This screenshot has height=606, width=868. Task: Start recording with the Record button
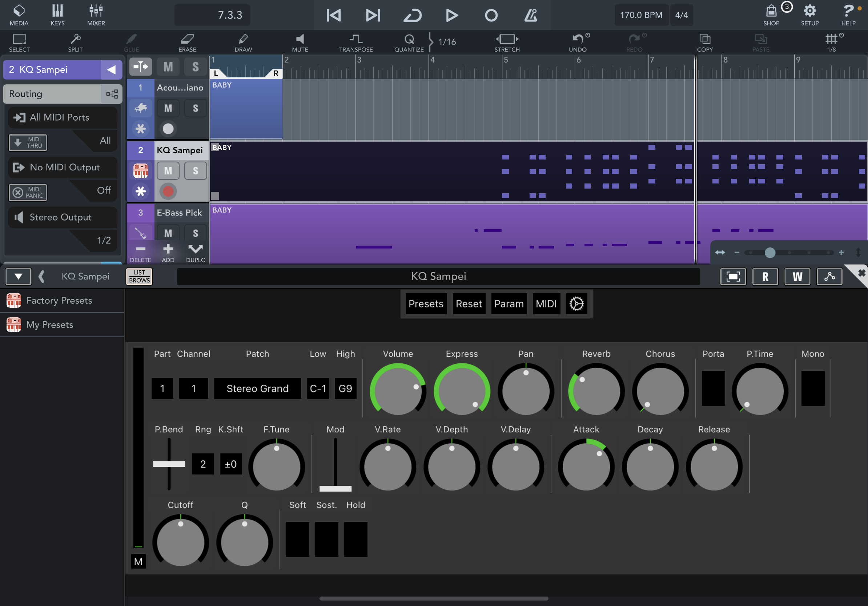491,15
